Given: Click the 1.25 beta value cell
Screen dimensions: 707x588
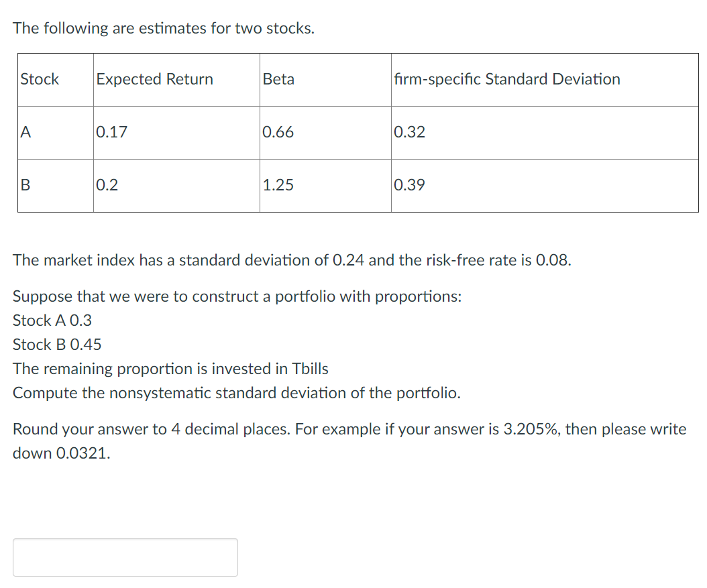Looking at the screenshot, I should [278, 185].
